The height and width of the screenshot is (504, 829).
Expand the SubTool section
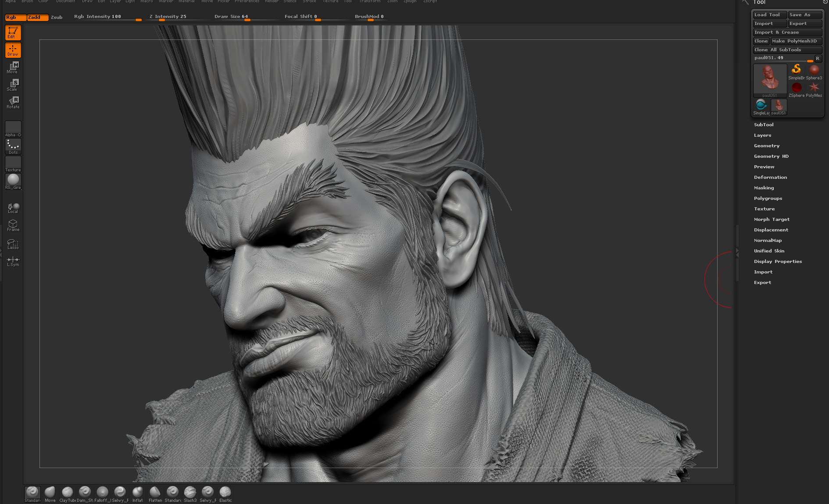764,125
